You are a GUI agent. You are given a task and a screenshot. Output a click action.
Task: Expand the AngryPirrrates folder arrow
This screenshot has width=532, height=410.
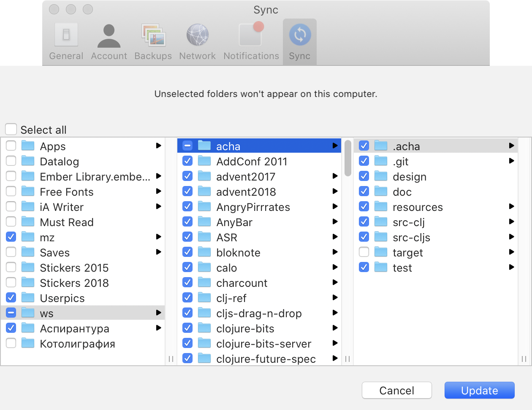point(335,207)
